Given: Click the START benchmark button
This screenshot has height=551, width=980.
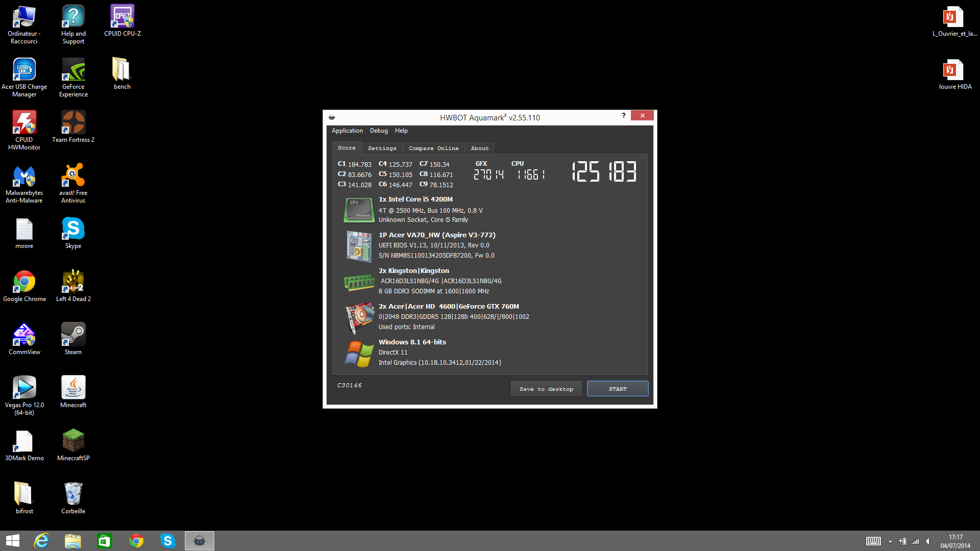Looking at the screenshot, I should tap(618, 389).
